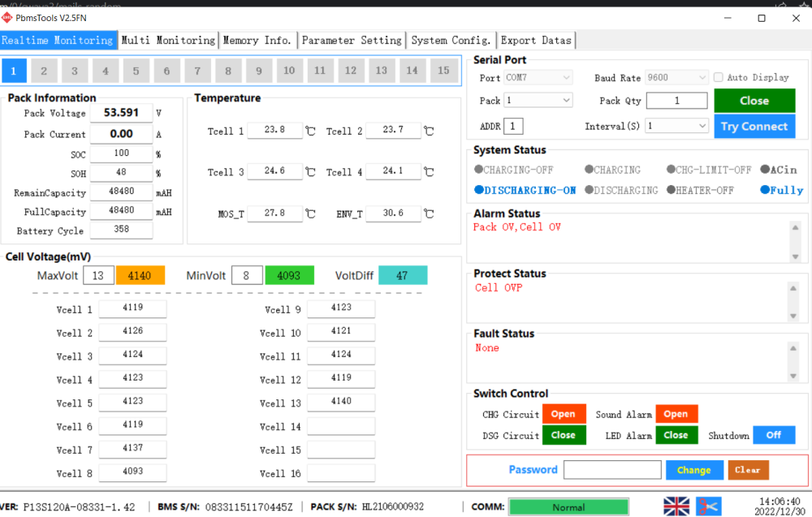The image size is (812, 517).
Task: Click the CHARGING-OFF status indicator
Action: [x=514, y=170]
